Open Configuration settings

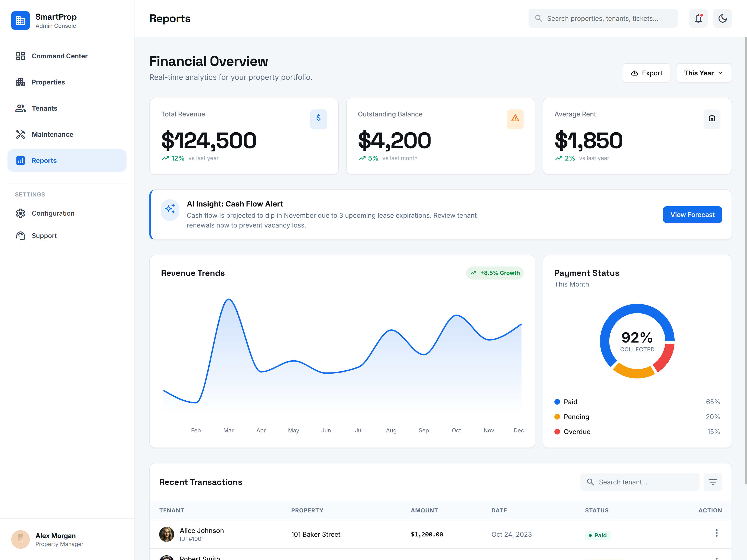pyautogui.click(x=53, y=213)
